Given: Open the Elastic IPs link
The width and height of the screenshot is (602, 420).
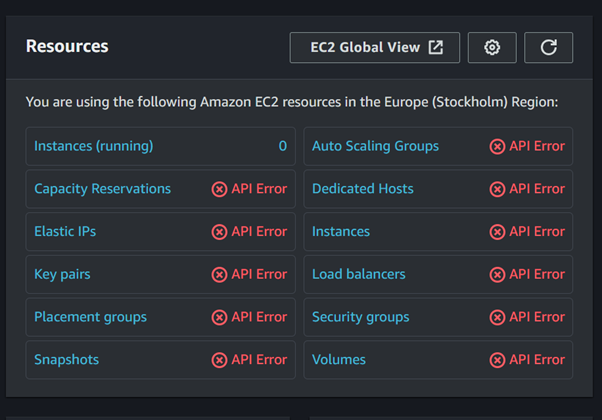Looking at the screenshot, I should click(65, 231).
